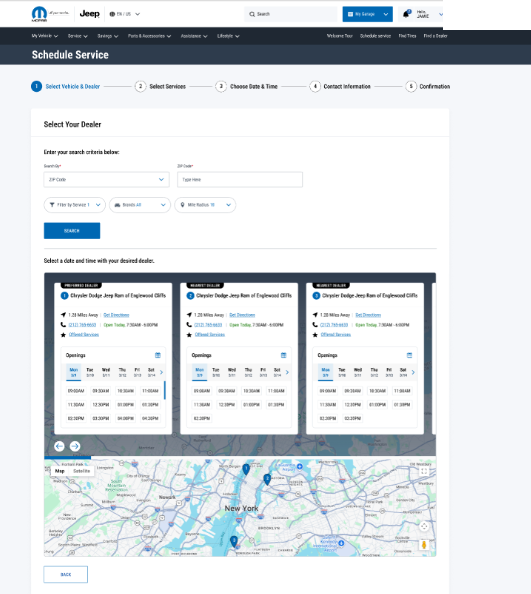531x594 pixels.
Task: Go to next dealer cards with right arrow
Action: pos(75,446)
